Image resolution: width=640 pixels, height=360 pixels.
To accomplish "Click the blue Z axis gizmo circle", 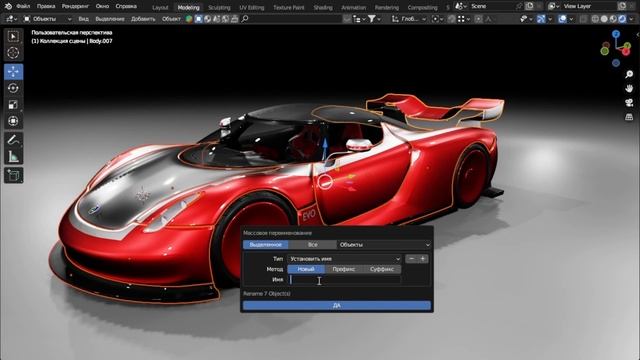I will (616, 34).
